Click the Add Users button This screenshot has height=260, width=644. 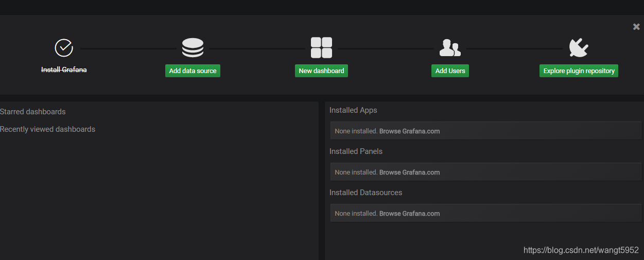(450, 71)
